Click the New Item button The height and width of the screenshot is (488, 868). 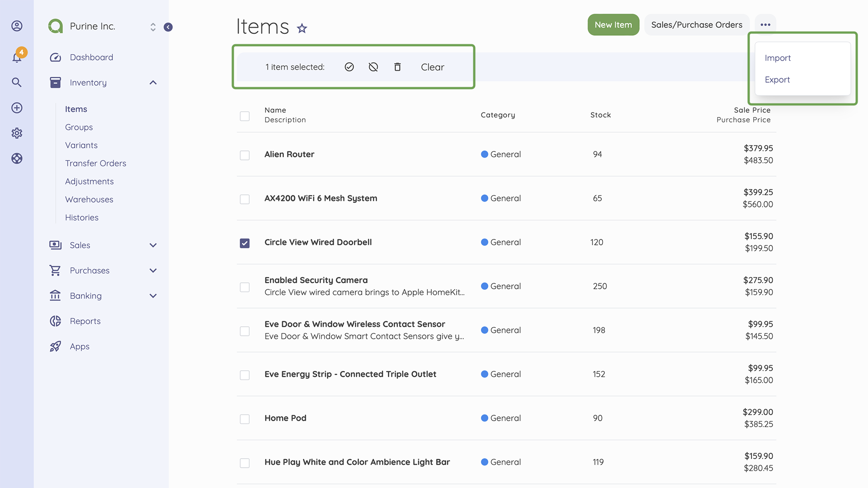pos(613,25)
